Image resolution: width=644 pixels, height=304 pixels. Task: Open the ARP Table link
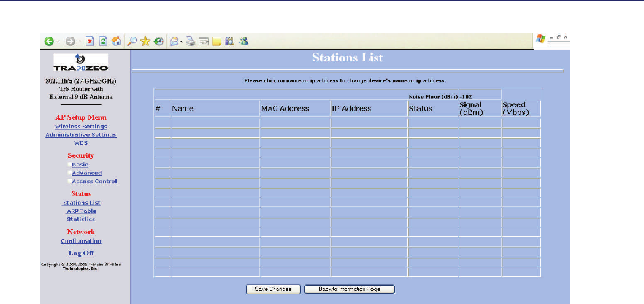point(82,211)
